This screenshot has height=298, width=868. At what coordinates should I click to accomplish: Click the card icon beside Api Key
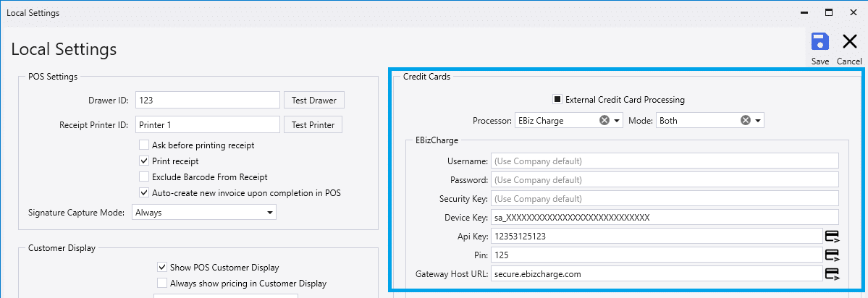(x=832, y=236)
